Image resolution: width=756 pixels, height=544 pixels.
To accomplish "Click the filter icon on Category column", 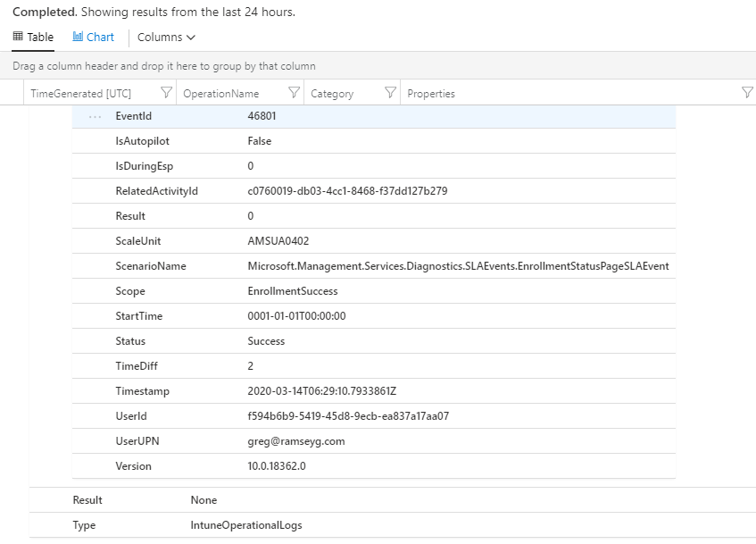I will (390, 93).
